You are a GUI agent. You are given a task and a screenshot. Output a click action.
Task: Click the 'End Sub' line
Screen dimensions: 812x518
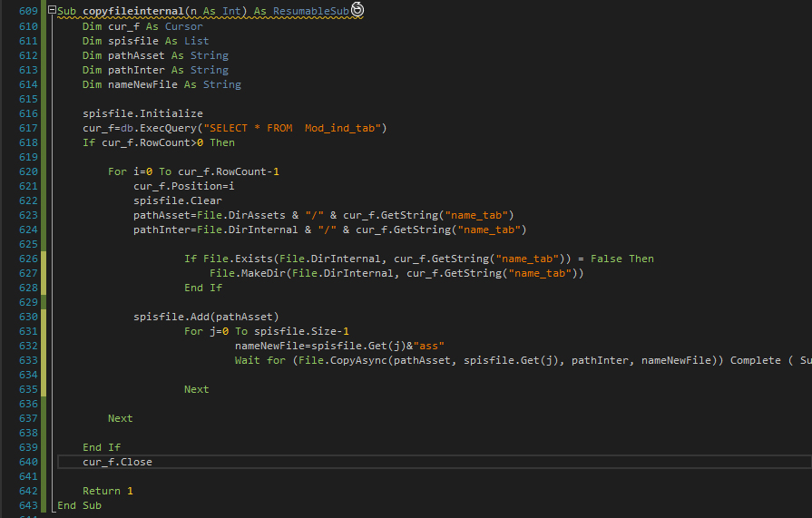click(79, 505)
